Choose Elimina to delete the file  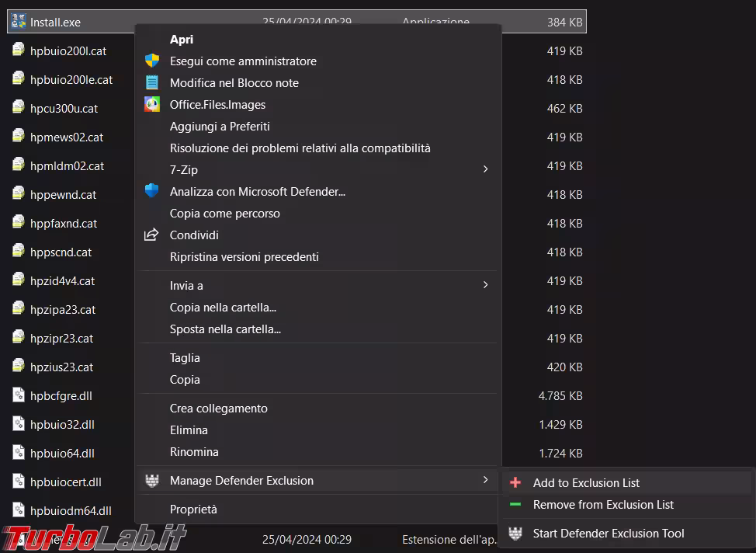189,430
